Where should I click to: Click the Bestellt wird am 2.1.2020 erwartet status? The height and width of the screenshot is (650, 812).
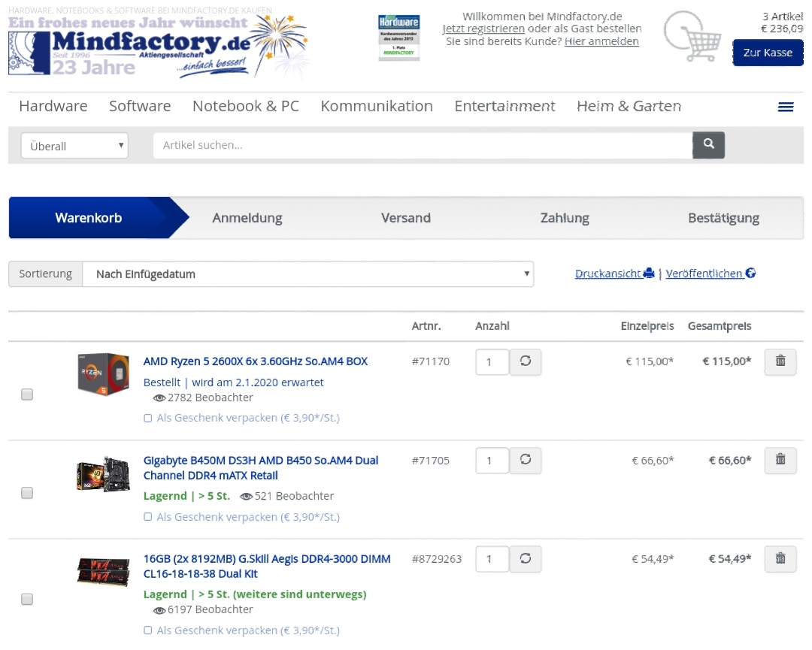233,382
